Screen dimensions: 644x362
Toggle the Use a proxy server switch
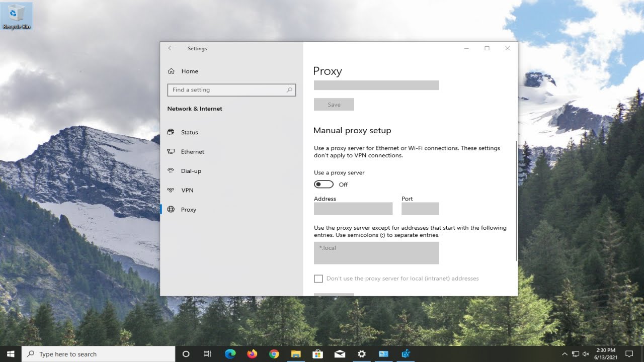(x=324, y=185)
